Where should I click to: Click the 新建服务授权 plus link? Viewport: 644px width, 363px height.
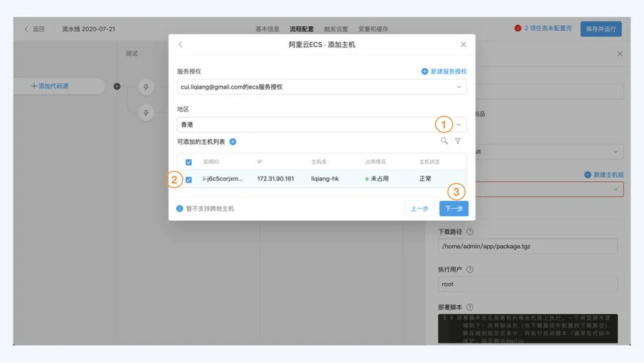point(444,71)
